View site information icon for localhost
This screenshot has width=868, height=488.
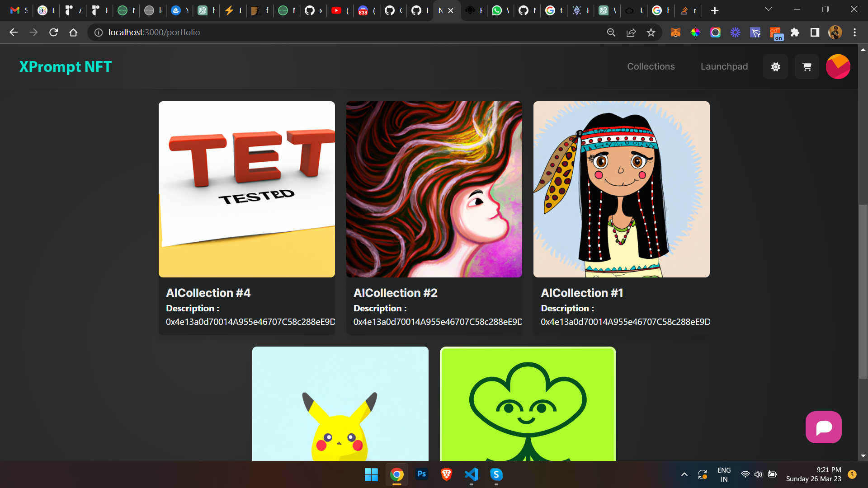click(98, 33)
